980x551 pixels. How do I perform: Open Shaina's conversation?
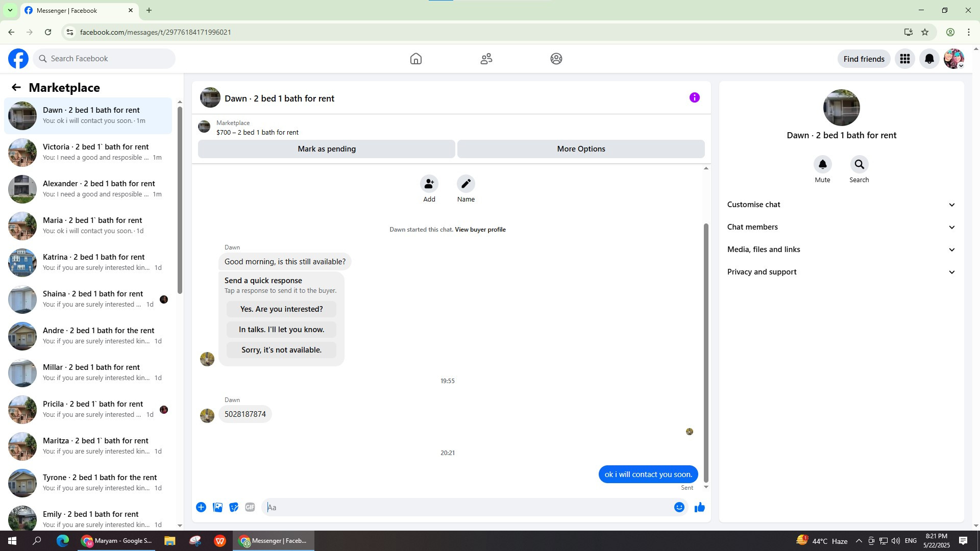88,299
